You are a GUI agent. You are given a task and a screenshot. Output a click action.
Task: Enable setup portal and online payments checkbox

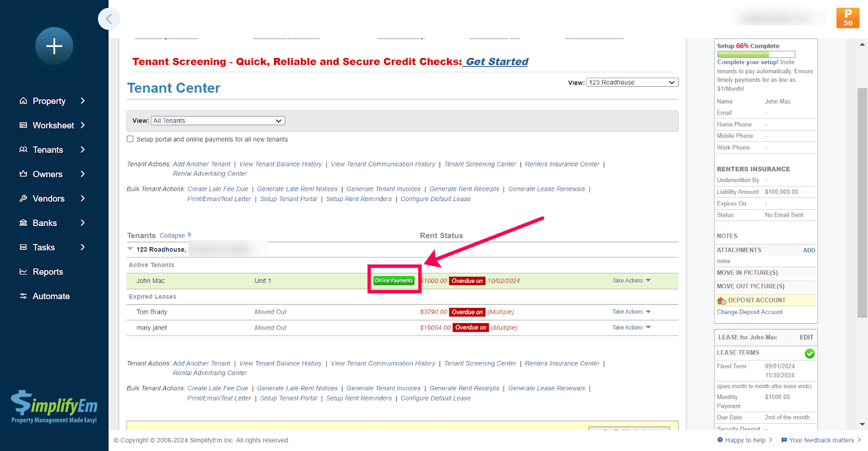(x=130, y=139)
